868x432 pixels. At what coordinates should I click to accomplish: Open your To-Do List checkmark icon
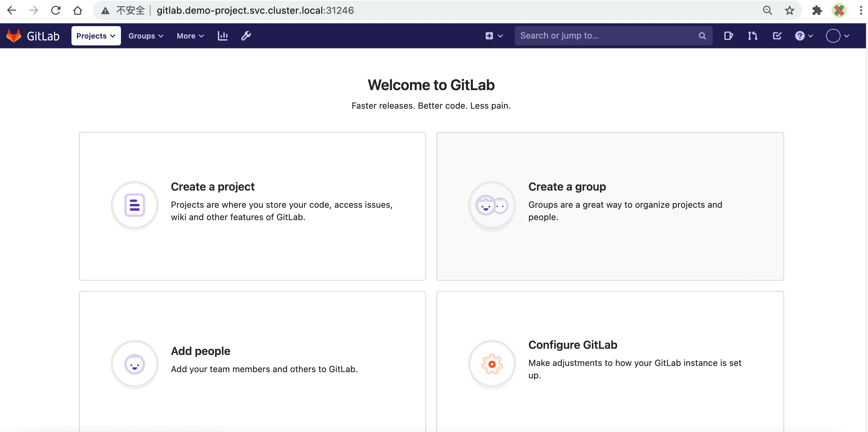coord(777,35)
